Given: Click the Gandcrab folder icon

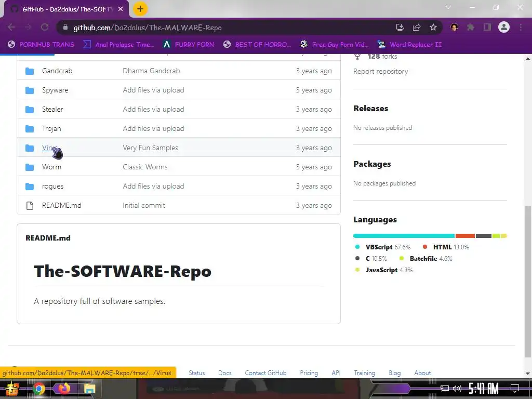Looking at the screenshot, I should click(x=30, y=71).
